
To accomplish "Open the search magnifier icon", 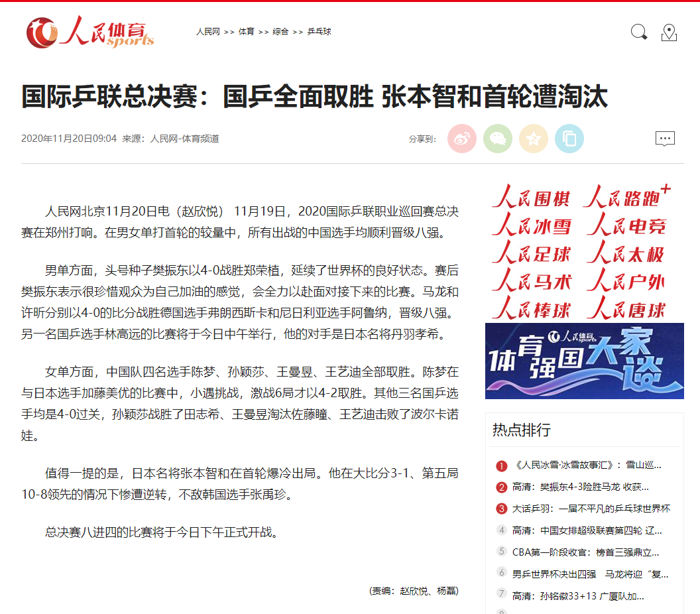I will coord(639,32).
